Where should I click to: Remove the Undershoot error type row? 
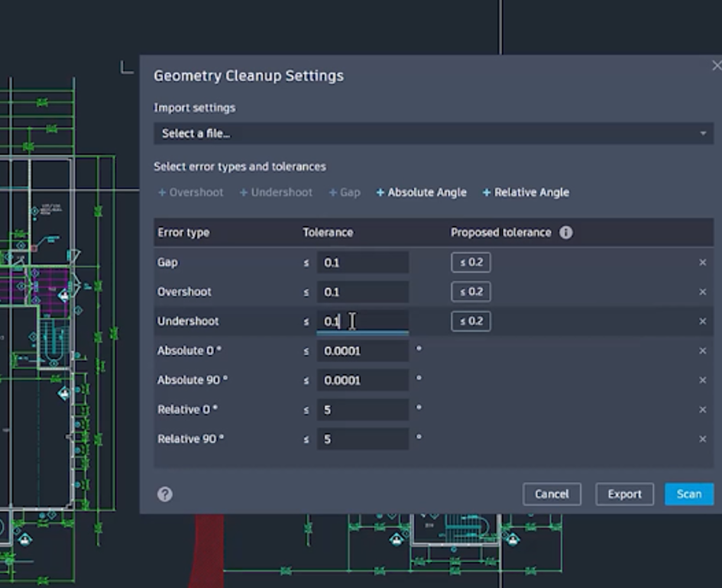coord(702,321)
